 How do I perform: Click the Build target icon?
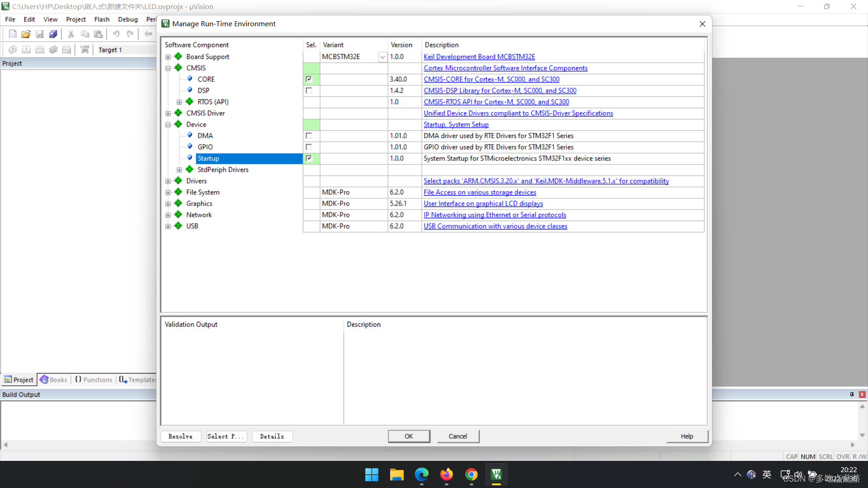pyautogui.click(x=26, y=50)
